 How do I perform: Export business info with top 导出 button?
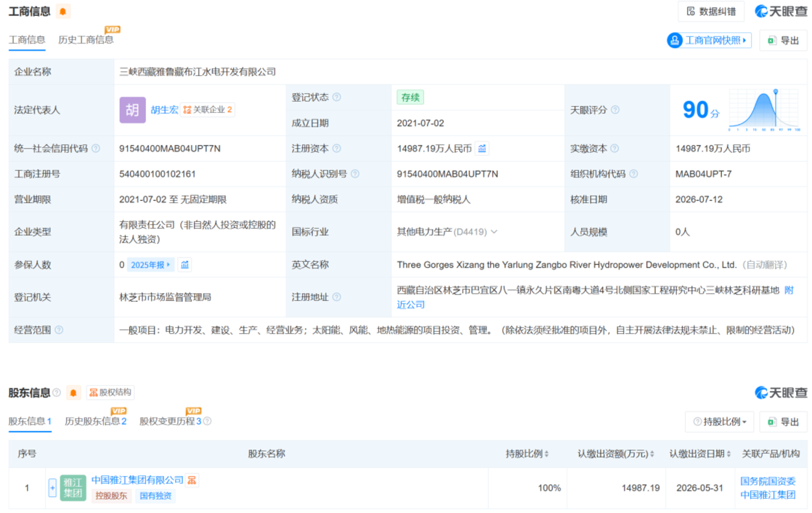(x=784, y=40)
